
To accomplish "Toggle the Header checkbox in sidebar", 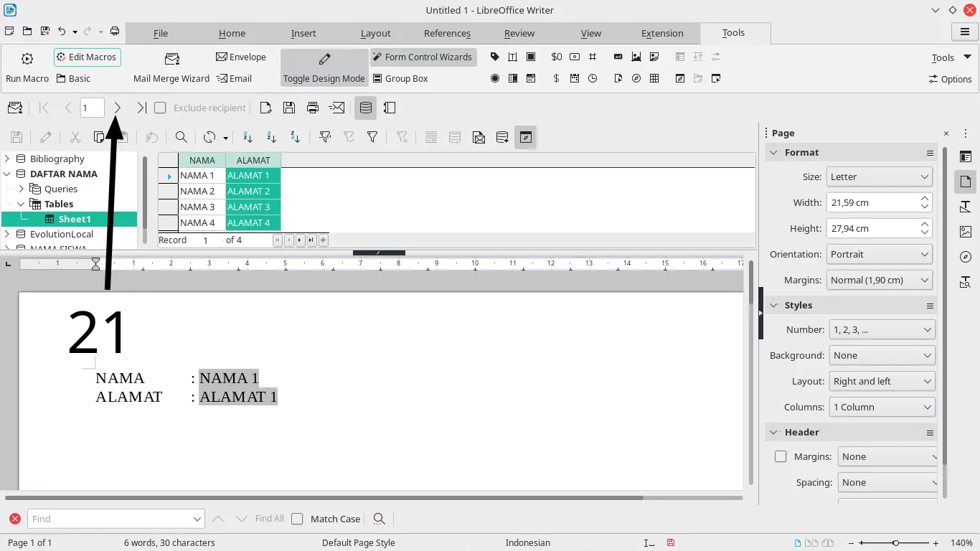I will pos(781,456).
